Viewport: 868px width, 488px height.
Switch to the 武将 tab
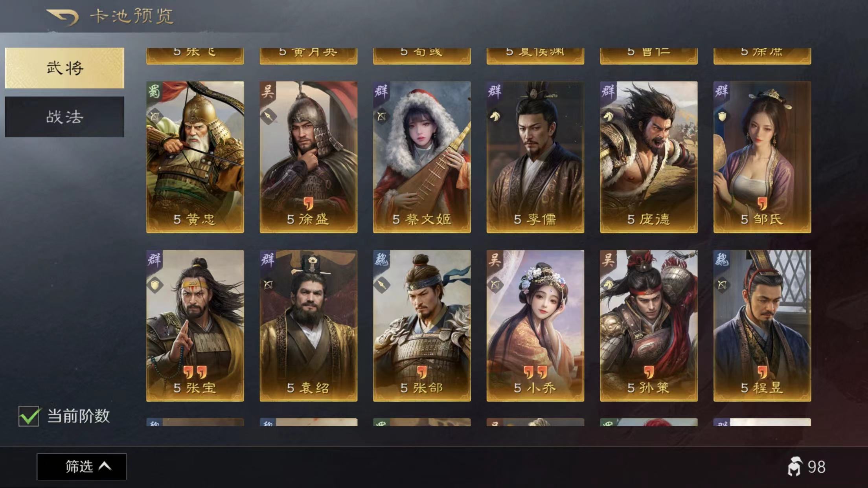[64, 68]
